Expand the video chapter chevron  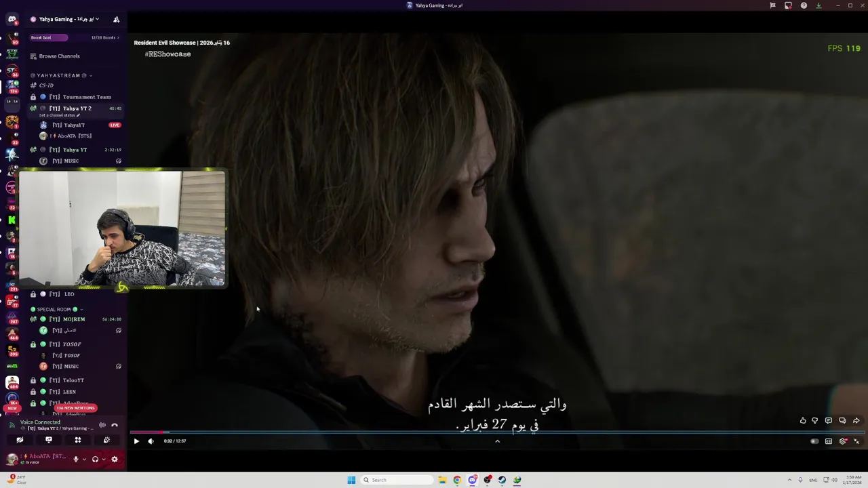click(497, 441)
